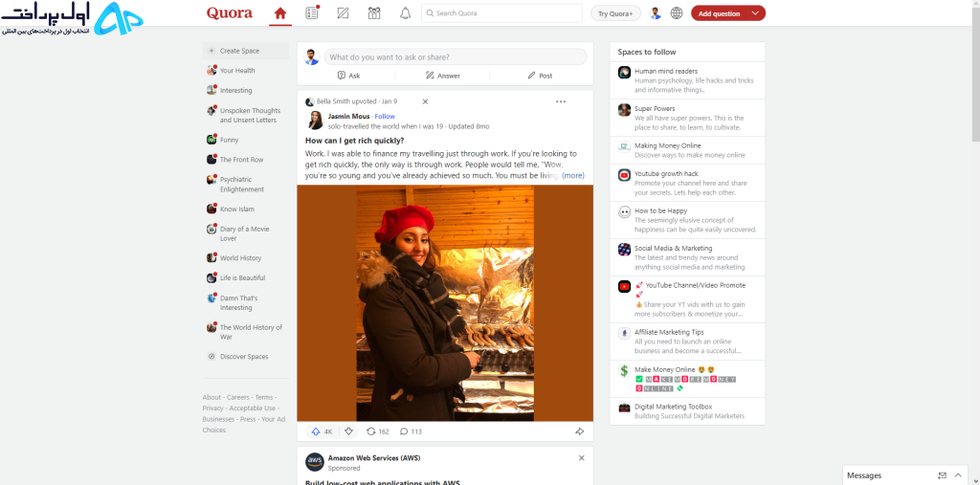Viewport: 980px width, 485px height.
Task: Open the Human mind readers space
Action: pyautogui.click(x=687, y=80)
